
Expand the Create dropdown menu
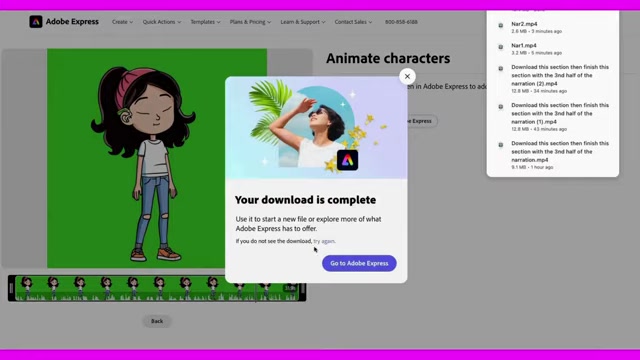[122, 22]
